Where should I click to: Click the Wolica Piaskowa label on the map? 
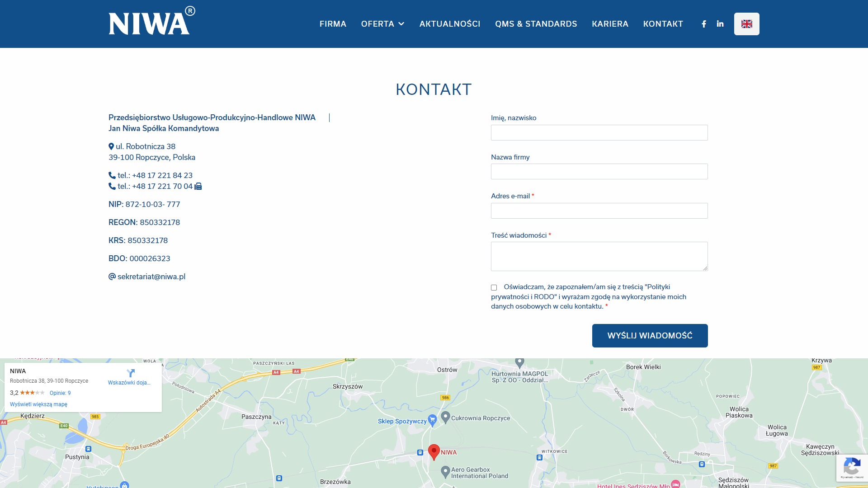739,412
